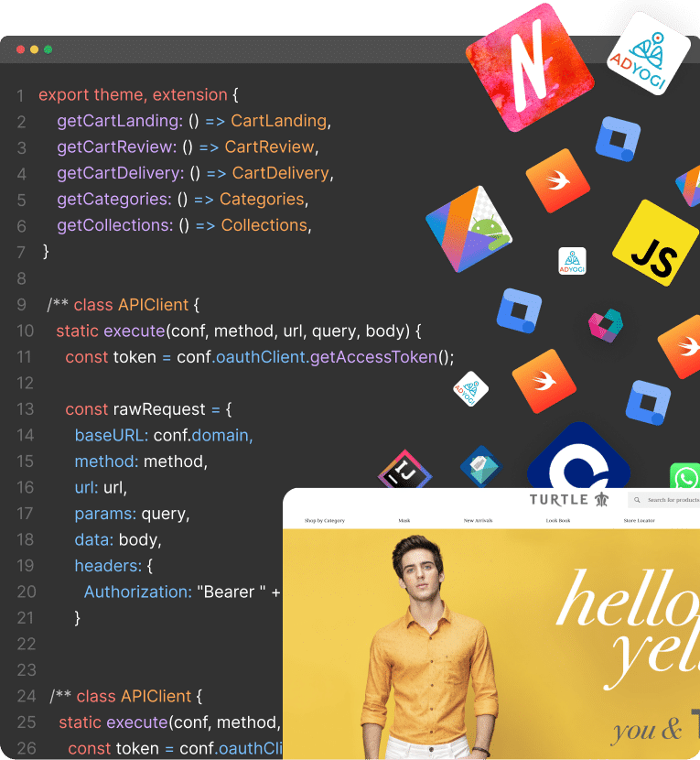
Task: Click the hello yellow banner image
Action: point(491,644)
